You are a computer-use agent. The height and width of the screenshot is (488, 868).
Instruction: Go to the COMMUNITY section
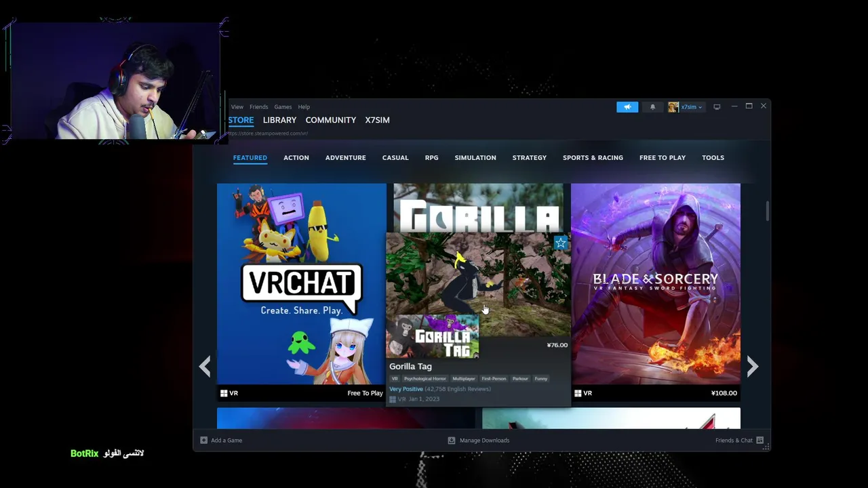click(330, 120)
